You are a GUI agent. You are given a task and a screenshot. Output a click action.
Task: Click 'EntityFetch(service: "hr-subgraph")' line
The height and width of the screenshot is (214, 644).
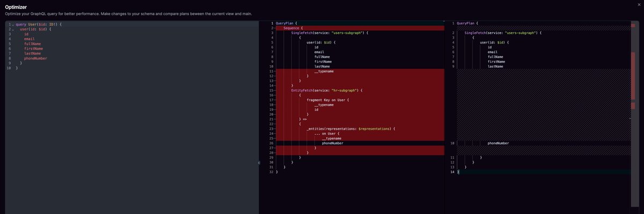coord(327,90)
